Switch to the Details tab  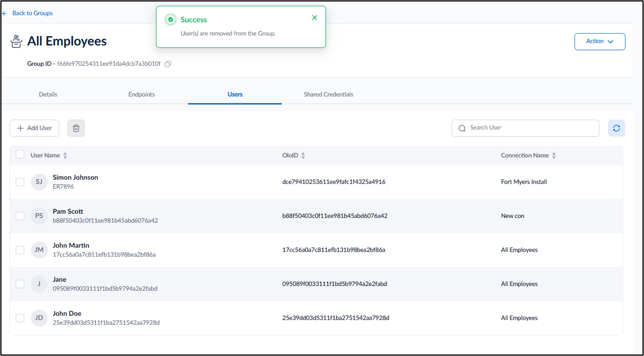(x=48, y=95)
